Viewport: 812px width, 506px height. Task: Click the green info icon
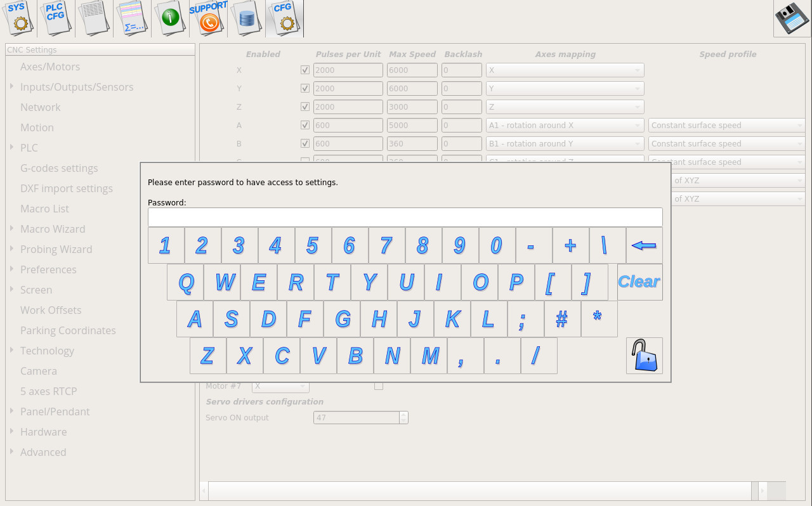click(171, 18)
